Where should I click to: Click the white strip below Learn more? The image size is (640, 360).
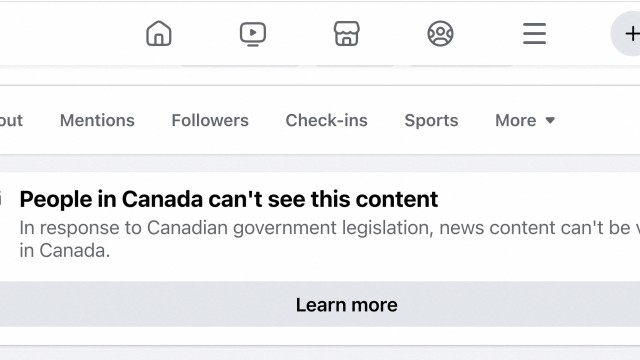pos(320,336)
